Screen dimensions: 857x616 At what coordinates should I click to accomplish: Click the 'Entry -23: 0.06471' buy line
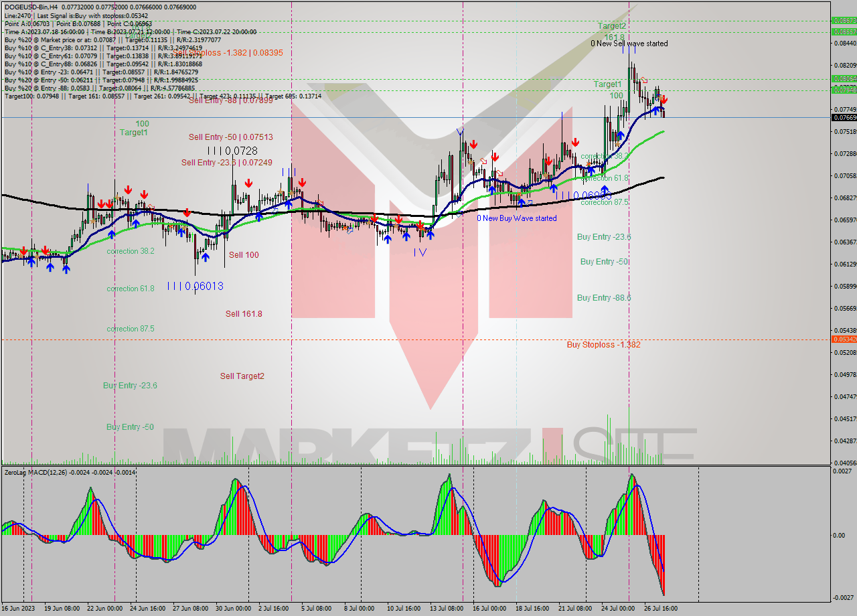[x=102, y=72]
